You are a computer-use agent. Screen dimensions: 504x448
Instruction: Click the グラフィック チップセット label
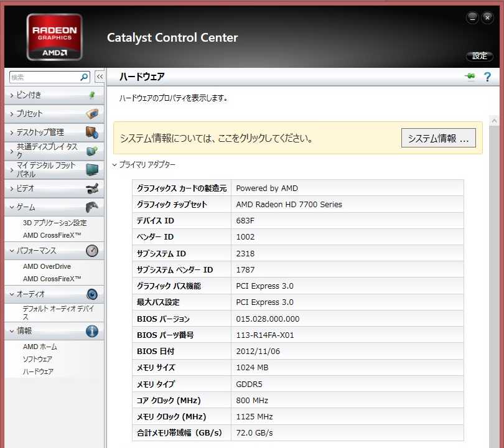click(x=172, y=204)
